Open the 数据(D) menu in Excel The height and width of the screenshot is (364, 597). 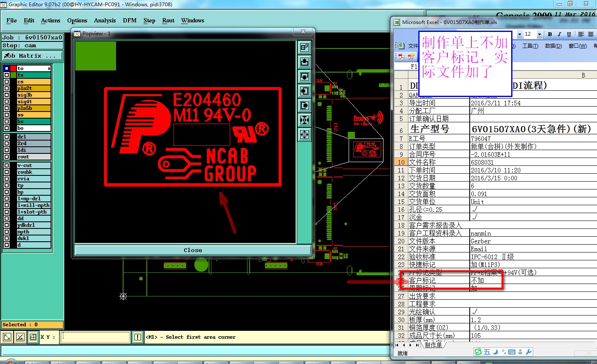click(x=553, y=46)
